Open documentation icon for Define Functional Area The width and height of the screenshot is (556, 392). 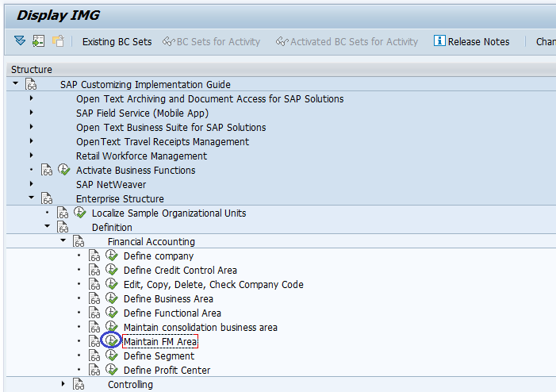[x=94, y=313]
